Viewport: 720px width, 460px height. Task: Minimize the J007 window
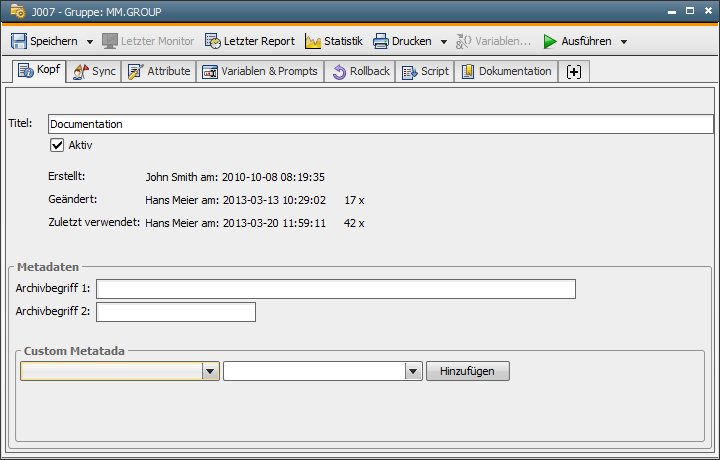click(672, 11)
